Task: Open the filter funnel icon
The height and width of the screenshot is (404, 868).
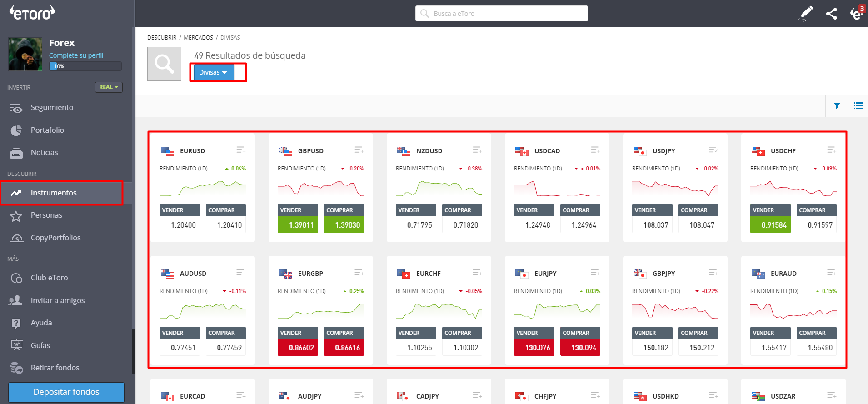Action: pyautogui.click(x=837, y=106)
